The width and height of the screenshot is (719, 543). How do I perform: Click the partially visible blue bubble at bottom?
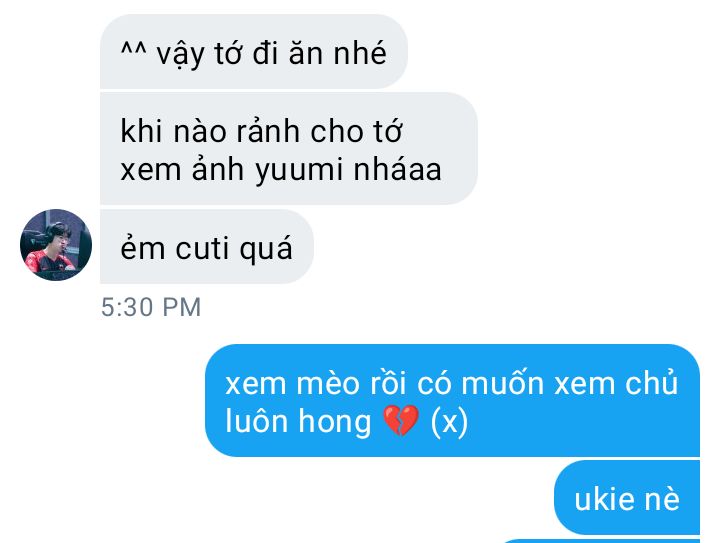(x=601, y=541)
